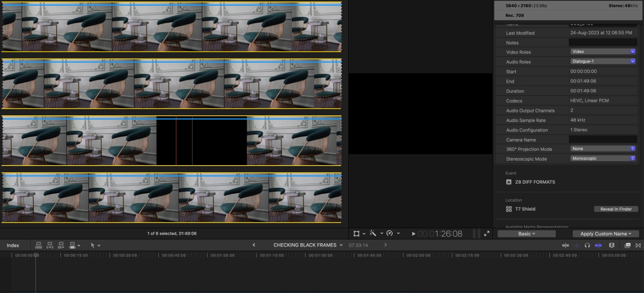This screenshot has height=293, width=644.
Task: Click the Transform onscreen controls icon
Action: point(356,234)
